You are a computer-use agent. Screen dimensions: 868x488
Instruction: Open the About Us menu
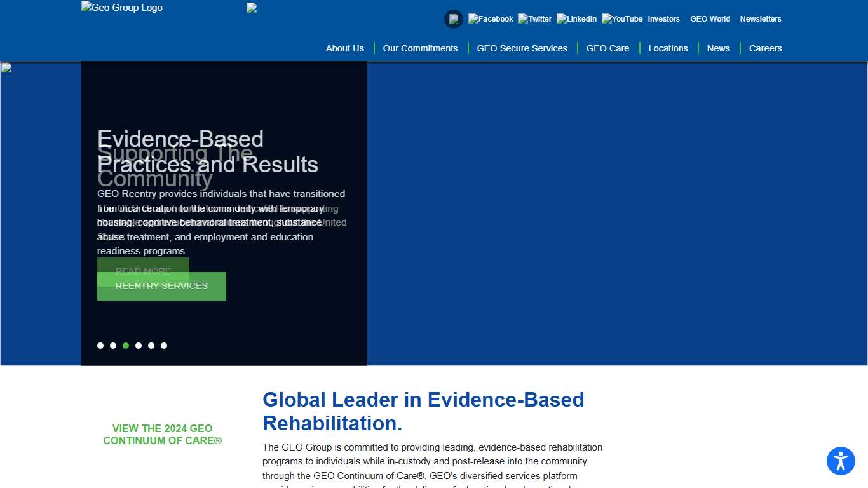click(x=344, y=48)
